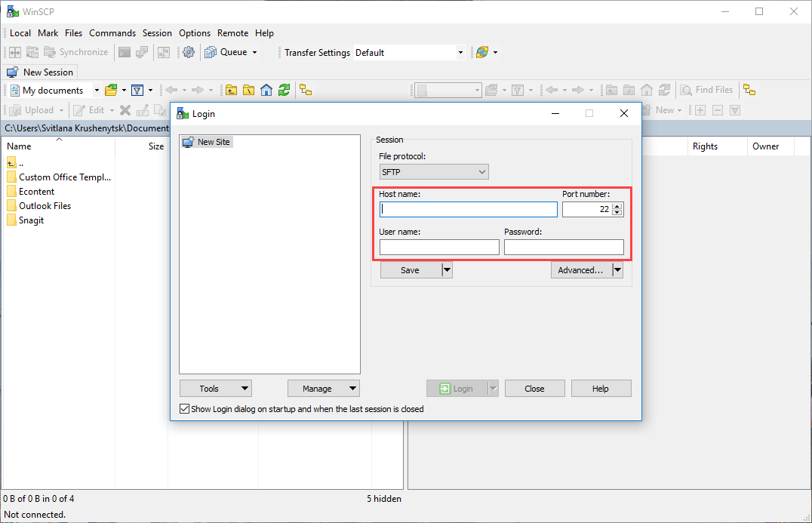The image size is (812, 523).
Task: Open Find Files search
Action: point(708,89)
